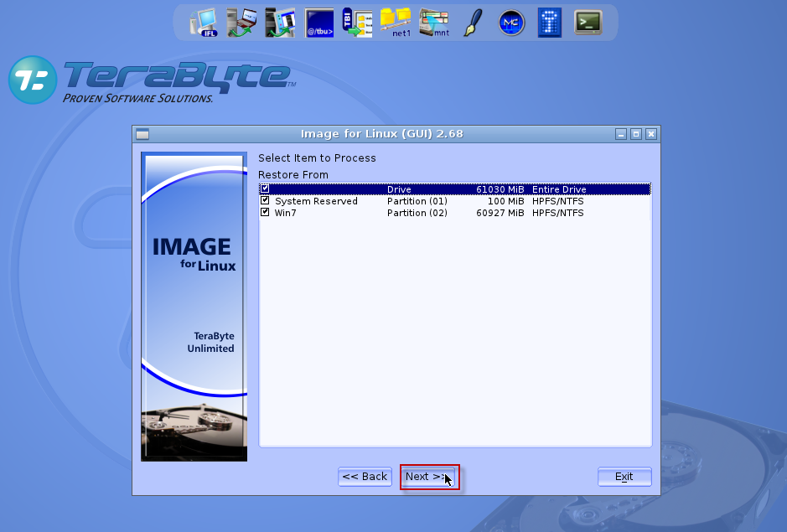This screenshot has height=532, width=787.
Task: Open the window menu icon in title bar
Action: pos(142,134)
